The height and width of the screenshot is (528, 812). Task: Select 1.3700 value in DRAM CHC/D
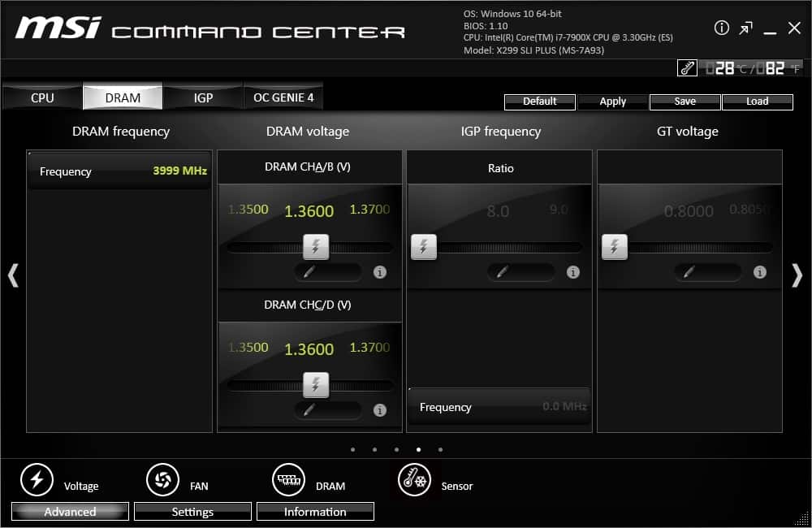[x=369, y=347]
